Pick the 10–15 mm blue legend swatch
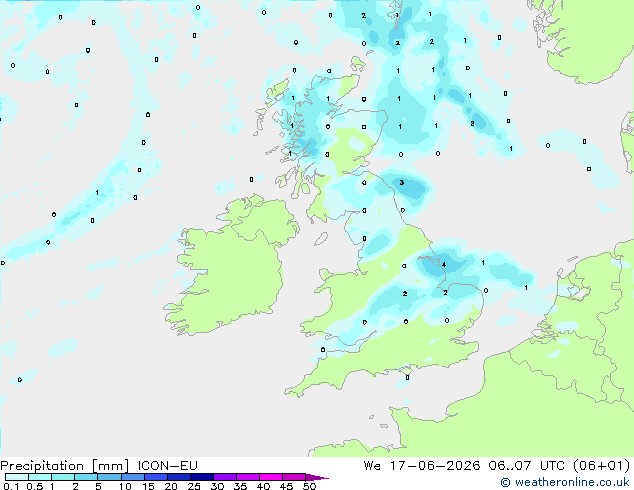Viewport: 634px width, 490px height. 132,477
